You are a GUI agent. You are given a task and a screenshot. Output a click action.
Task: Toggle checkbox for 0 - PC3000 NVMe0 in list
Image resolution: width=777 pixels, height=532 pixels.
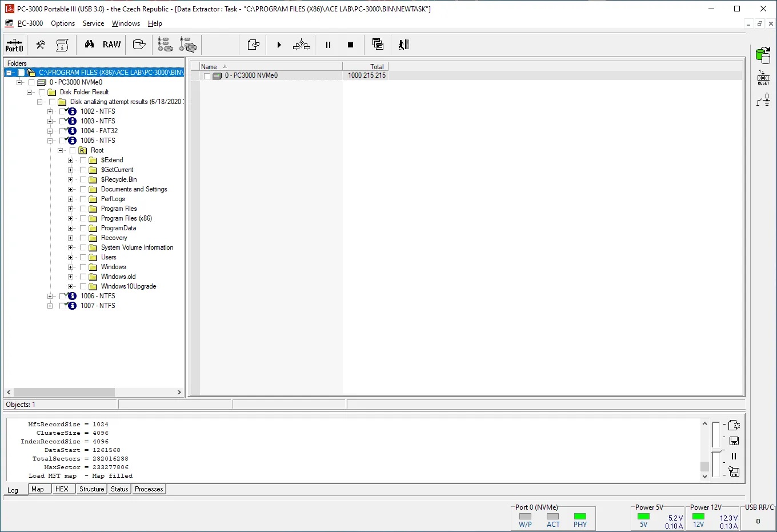[x=207, y=76]
